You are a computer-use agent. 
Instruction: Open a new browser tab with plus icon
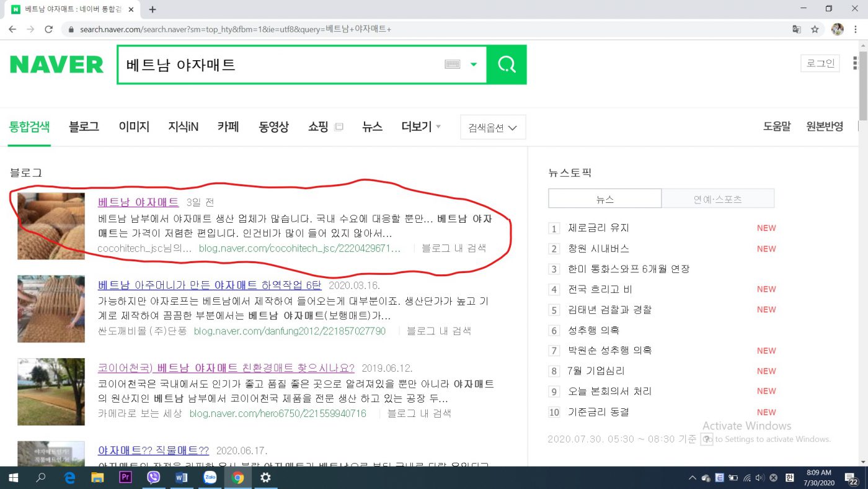pos(153,9)
